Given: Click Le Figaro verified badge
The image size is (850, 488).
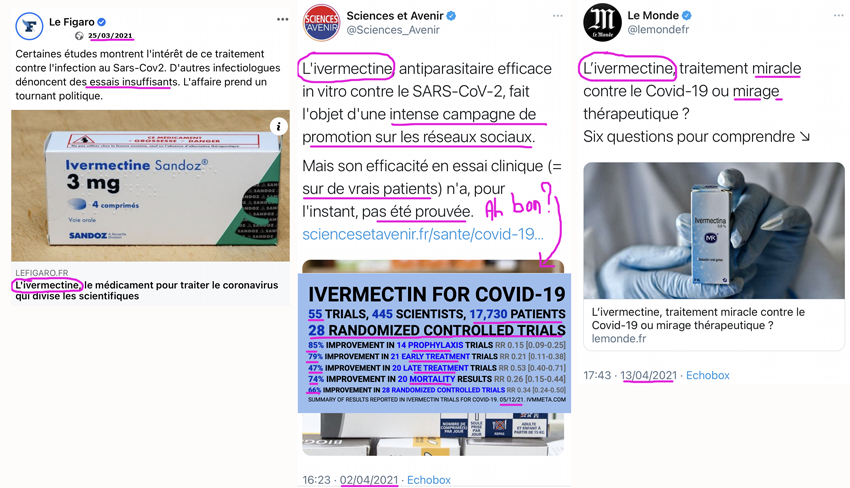Looking at the screenshot, I should [101, 22].
